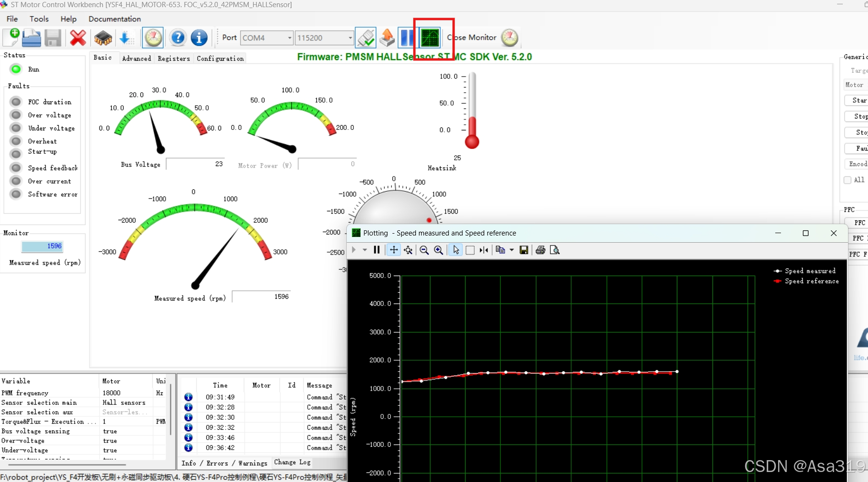
Task: Click the Over voltage fault indicator
Action: click(16, 115)
